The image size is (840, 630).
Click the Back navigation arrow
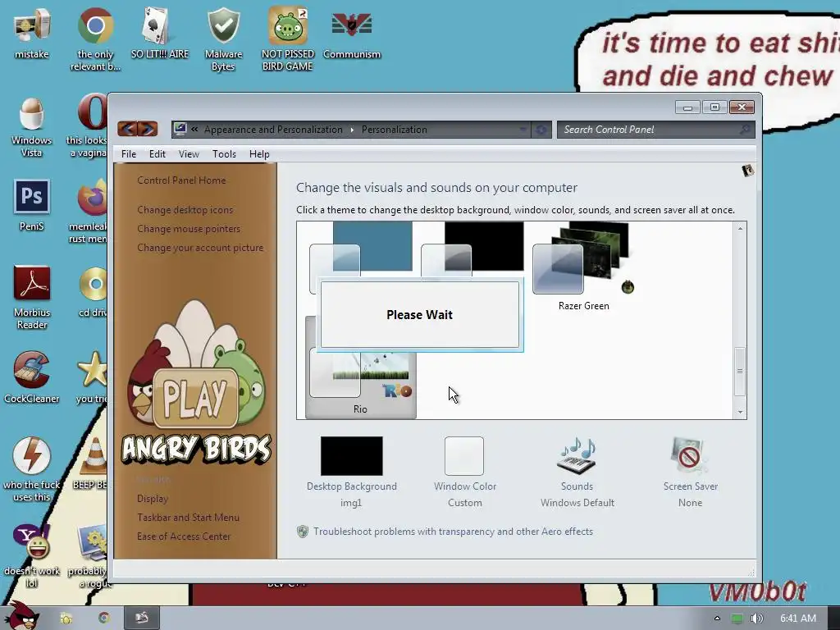coord(127,129)
